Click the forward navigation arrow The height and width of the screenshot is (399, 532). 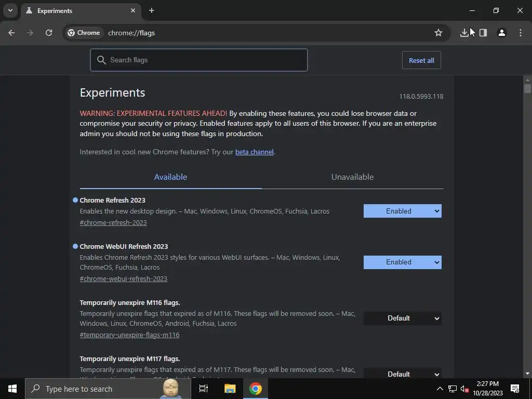coord(30,33)
